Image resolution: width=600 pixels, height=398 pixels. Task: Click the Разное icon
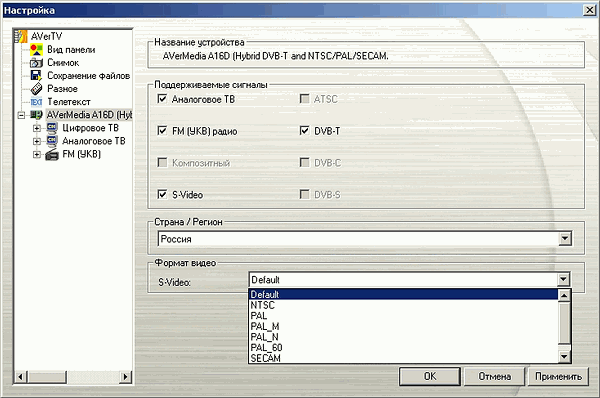tap(36, 89)
